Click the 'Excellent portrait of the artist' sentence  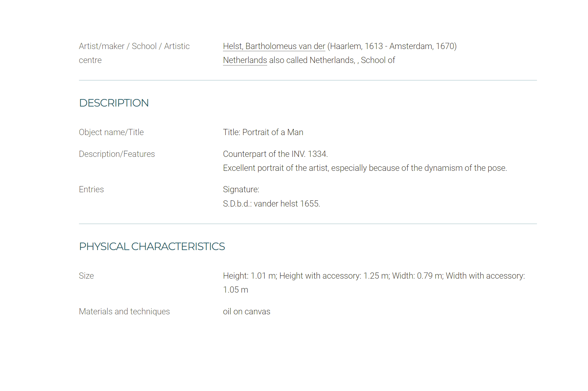[x=365, y=168]
